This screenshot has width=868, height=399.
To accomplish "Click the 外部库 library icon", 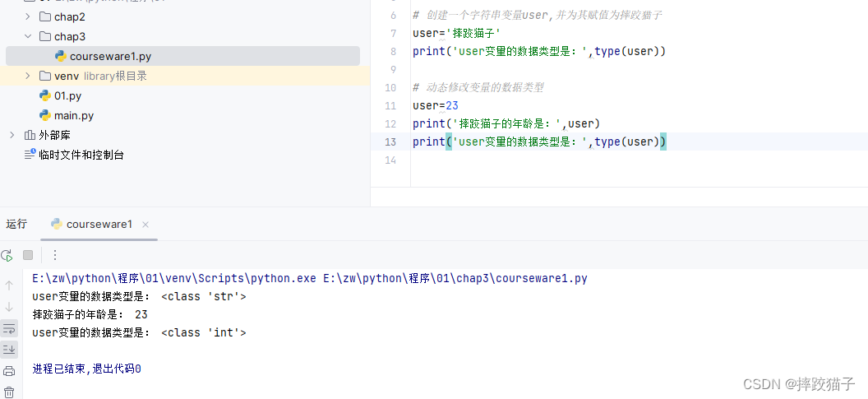I will coord(30,135).
